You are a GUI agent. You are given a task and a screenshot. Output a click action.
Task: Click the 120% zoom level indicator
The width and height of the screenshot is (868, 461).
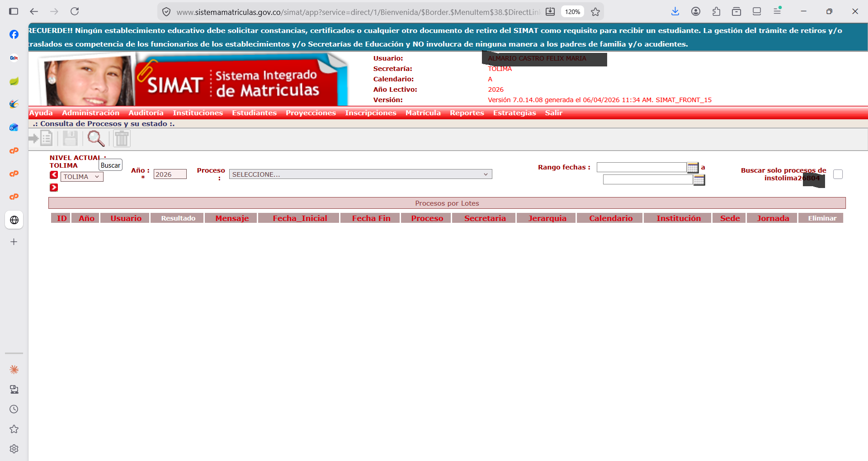572,12
